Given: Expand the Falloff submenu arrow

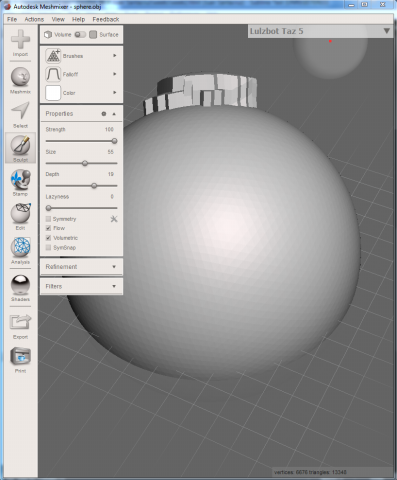Looking at the screenshot, I should click(114, 74).
